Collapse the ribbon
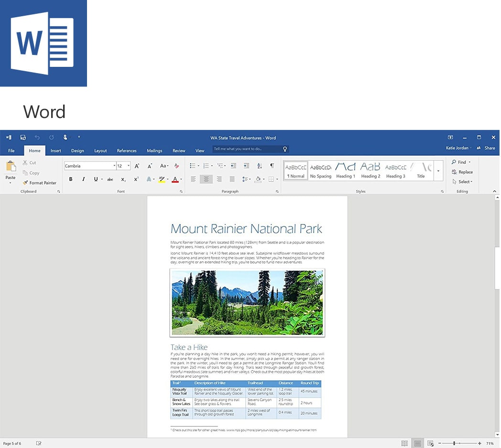 [x=494, y=191]
